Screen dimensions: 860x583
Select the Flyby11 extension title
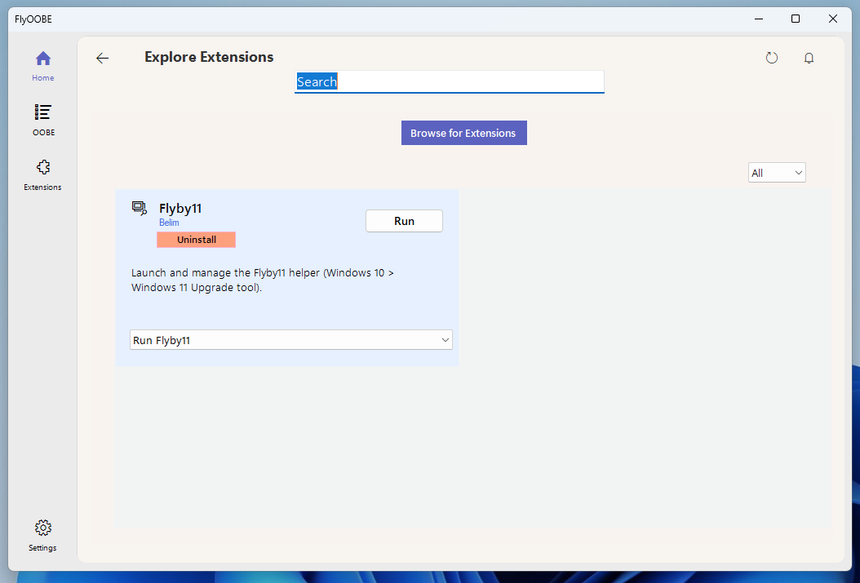click(180, 208)
